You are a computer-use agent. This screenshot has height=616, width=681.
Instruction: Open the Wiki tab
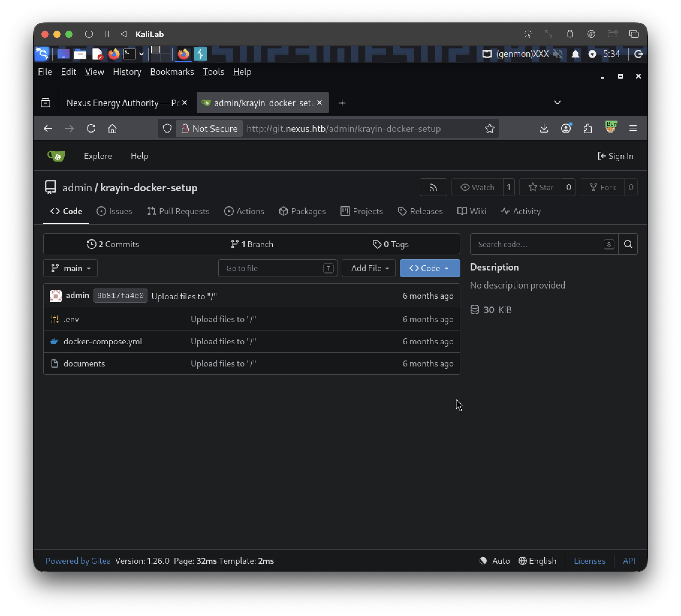tap(471, 211)
